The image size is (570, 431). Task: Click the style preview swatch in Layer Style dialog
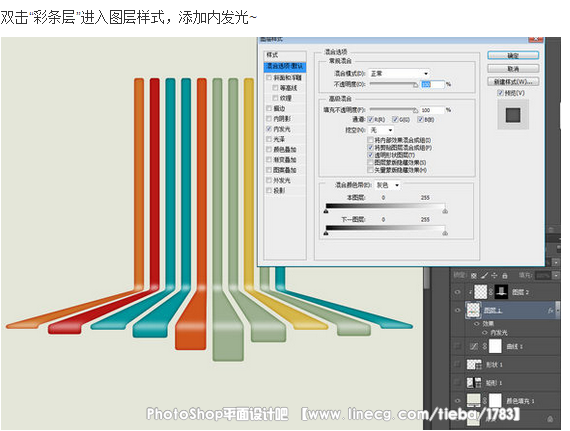[513, 115]
